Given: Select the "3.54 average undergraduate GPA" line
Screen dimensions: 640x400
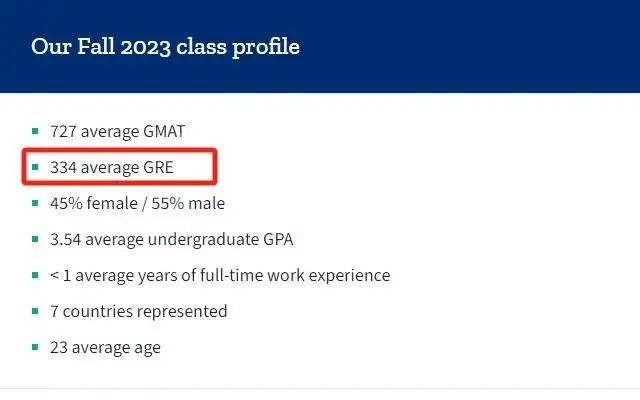Looking at the screenshot, I should pos(171,240).
